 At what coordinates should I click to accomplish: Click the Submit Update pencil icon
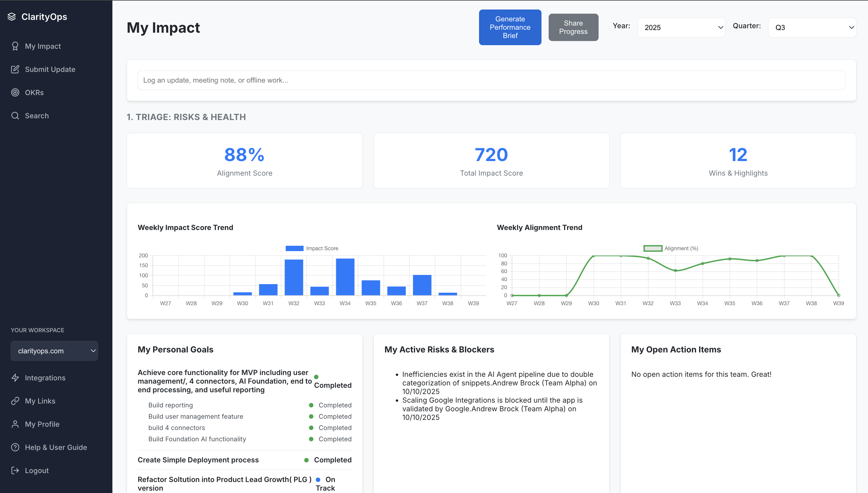[15, 69]
